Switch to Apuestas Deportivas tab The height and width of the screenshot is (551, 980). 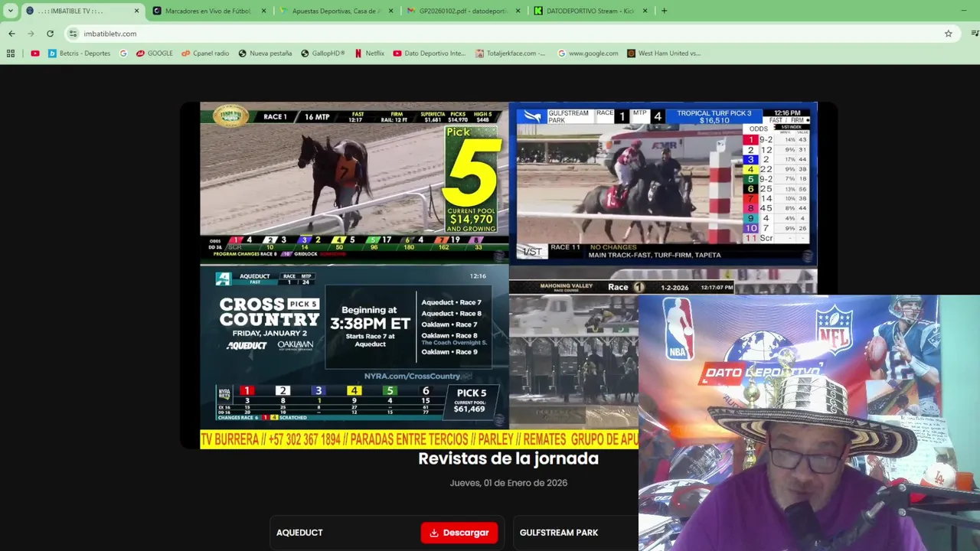[337, 11]
